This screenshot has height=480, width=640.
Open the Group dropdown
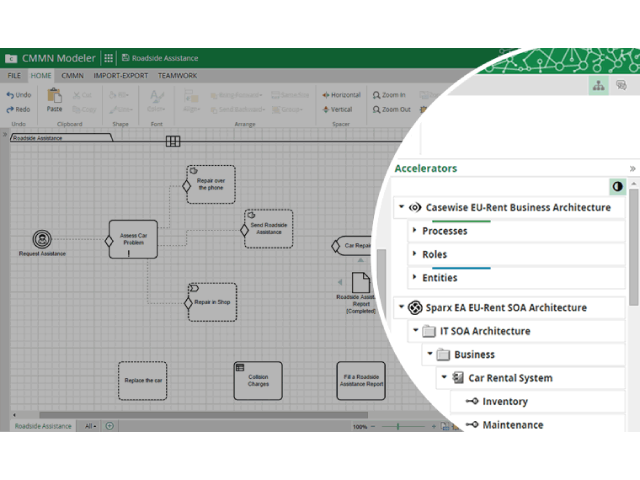(x=288, y=109)
